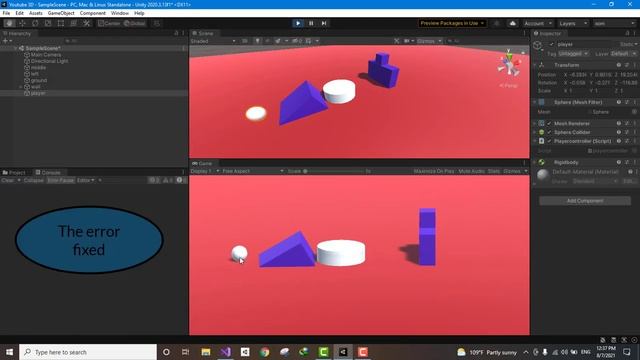
Task: Open the Assets menu
Action: click(36, 13)
